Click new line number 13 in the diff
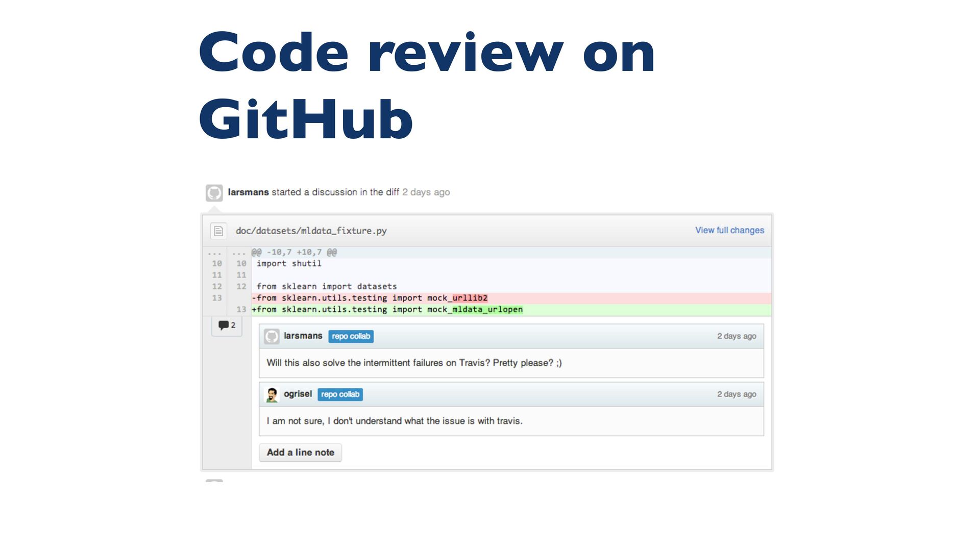The image size is (980, 551). pos(241,310)
